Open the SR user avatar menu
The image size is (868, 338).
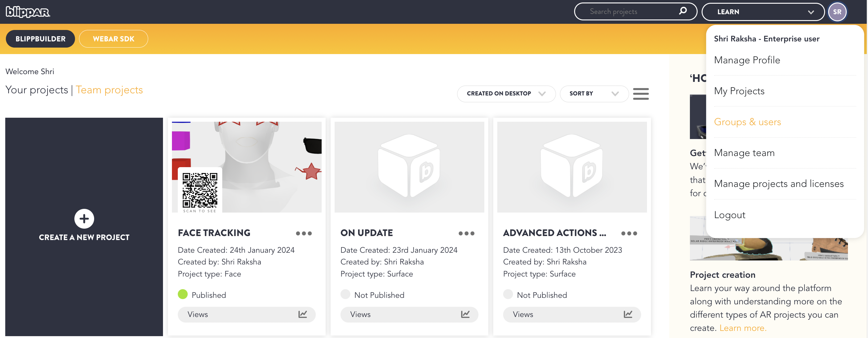[x=837, y=12]
